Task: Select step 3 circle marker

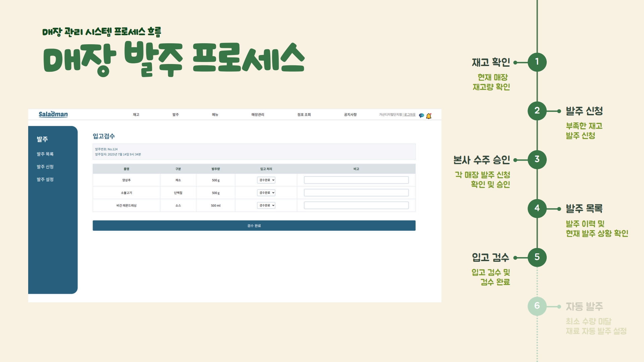Action: point(537,160)
